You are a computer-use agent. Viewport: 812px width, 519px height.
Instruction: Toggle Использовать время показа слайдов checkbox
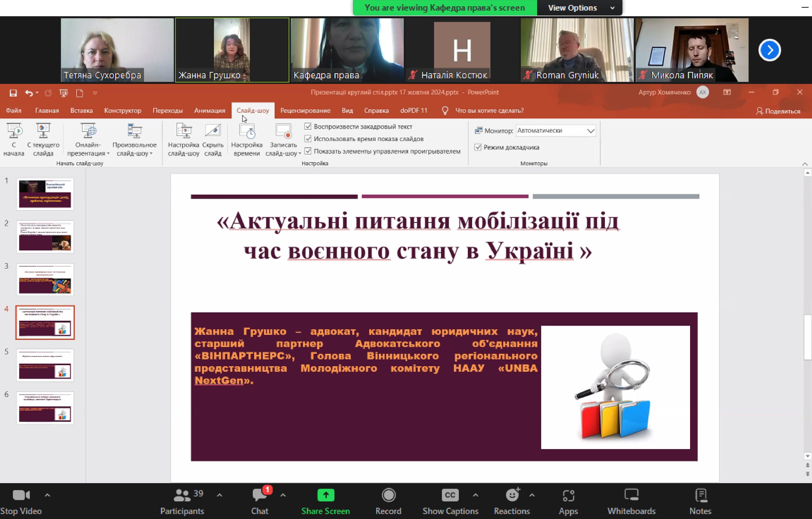coord(308,138)
